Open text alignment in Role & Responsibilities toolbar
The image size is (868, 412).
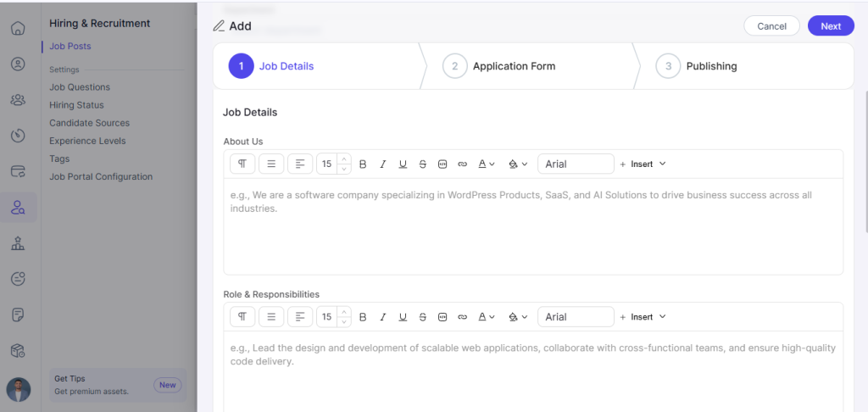pos(300,317)
